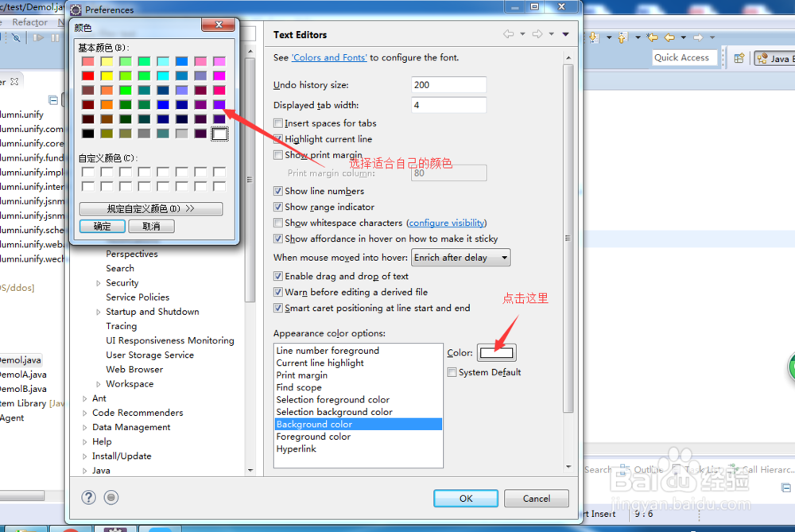Choose the white basic color swatch
This screenshot has height=532, width=795.
[x=219, y=134]
